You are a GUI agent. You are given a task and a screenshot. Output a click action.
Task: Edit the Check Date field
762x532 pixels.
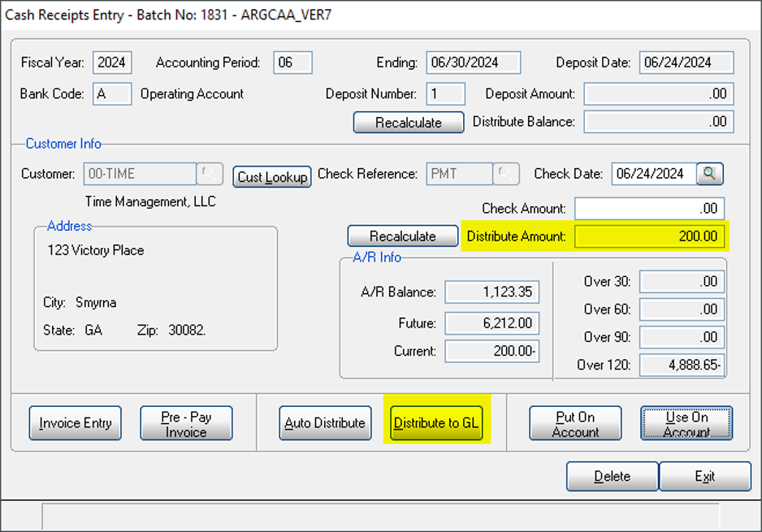pos(654,174)
